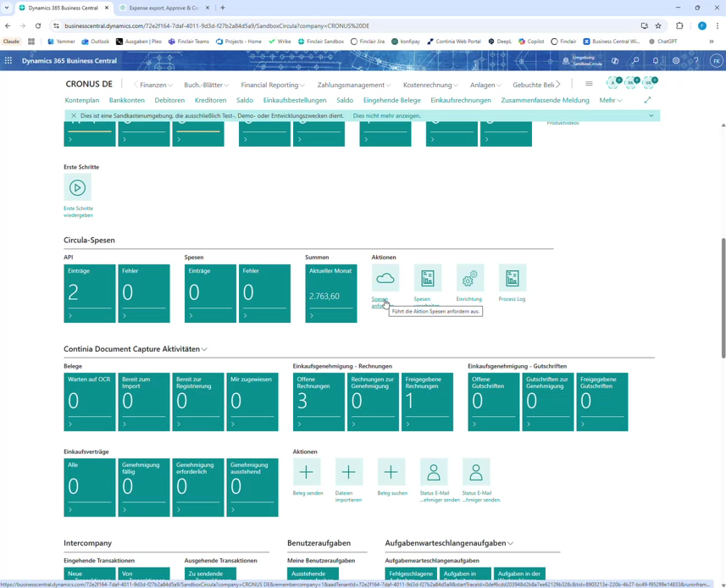Click Status E-Mail ...hmiger senden. person icon

pyautogui.click(x=476, y=472)
